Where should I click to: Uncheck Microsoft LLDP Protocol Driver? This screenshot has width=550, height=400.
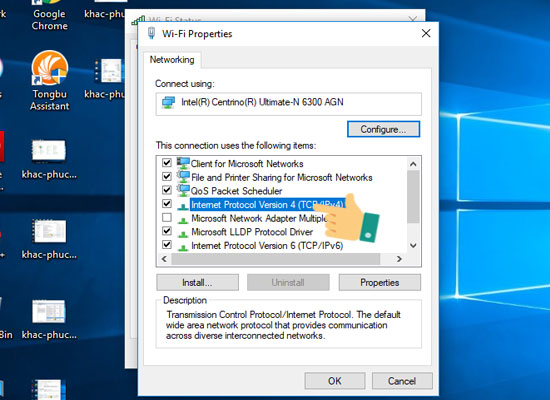click(167, 231)
